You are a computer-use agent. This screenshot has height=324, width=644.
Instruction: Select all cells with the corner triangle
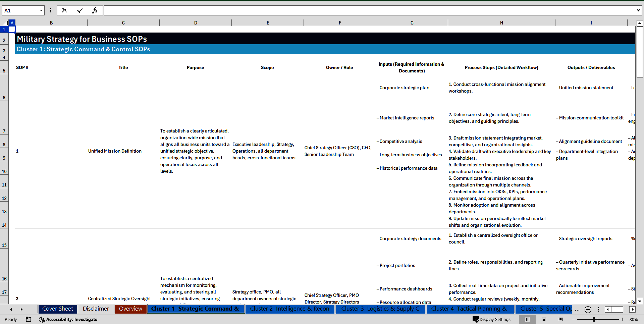(6, 22)
